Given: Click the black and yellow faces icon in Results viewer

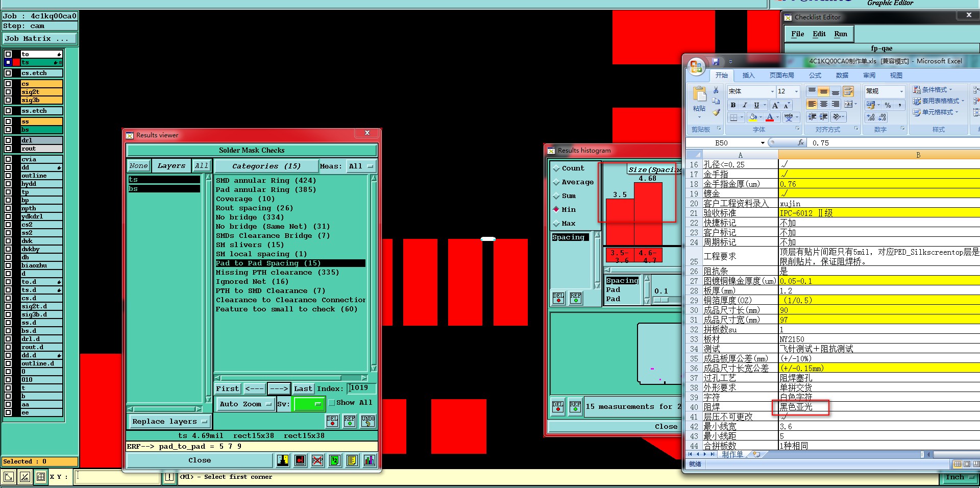Looking at the screenshot, I should [283, 460].
